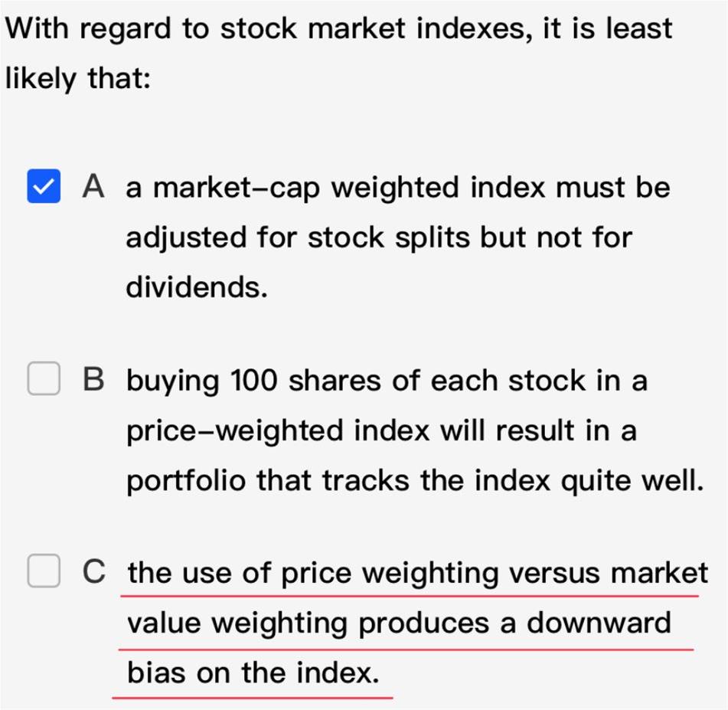Click the underlined "value weighting produces a downward" line
The height and width of the screenshot is (710, 728).
400,623
